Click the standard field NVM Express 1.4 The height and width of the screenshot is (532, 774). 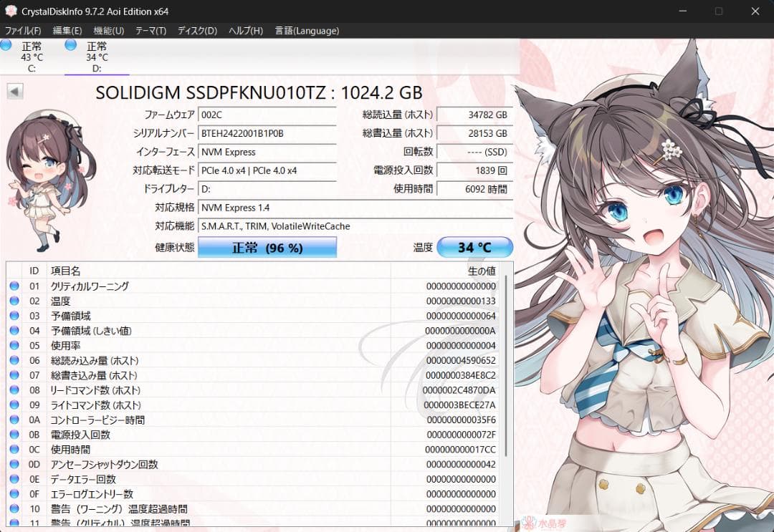coord(355,208)
